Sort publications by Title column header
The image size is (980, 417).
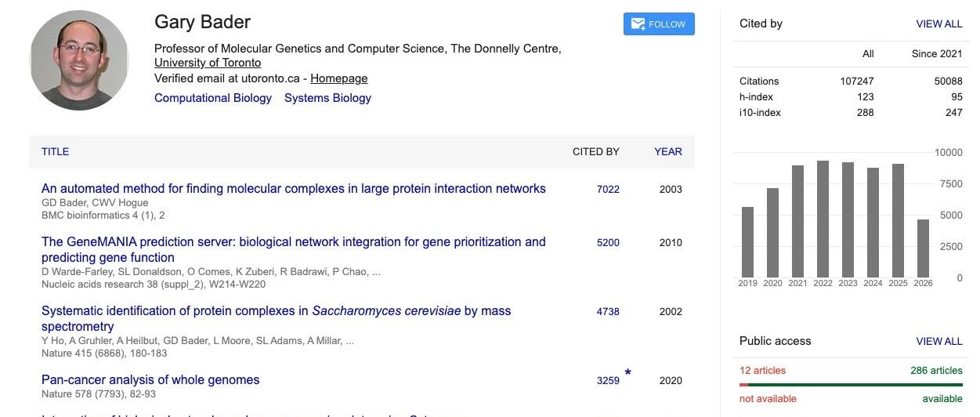(x=56, y=152)
